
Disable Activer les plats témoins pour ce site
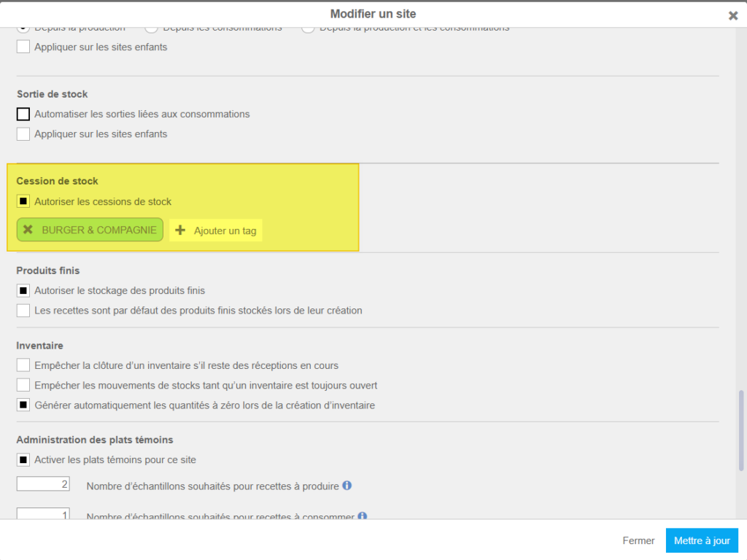pos(23,460)
